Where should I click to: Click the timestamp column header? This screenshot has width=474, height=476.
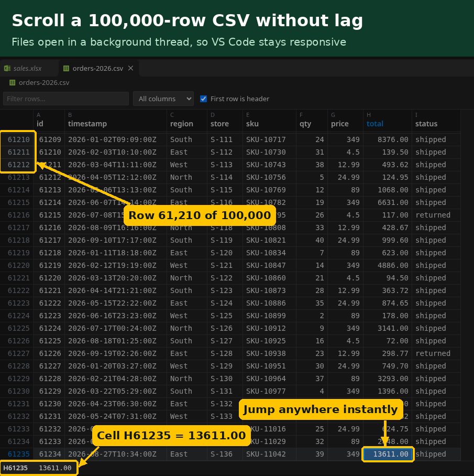point(116,121)
